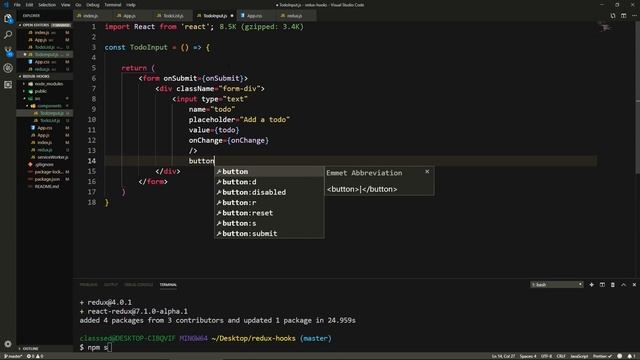640x360 pixels.
Task: Open the Go menu
Action: (78, 5)
